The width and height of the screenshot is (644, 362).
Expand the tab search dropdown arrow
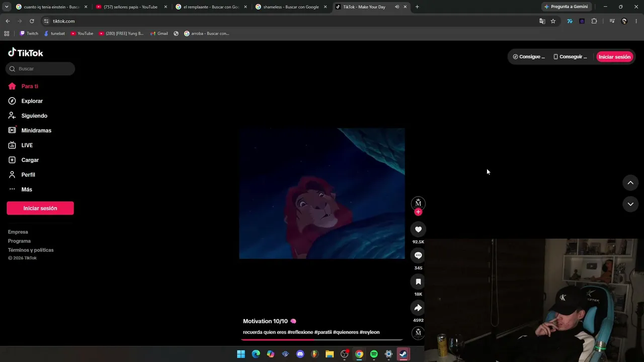point(7,7)
